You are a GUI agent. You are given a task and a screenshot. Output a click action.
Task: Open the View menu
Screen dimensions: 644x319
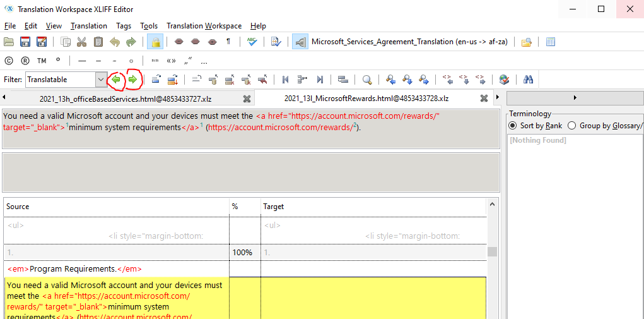click(x=54, y=26)
